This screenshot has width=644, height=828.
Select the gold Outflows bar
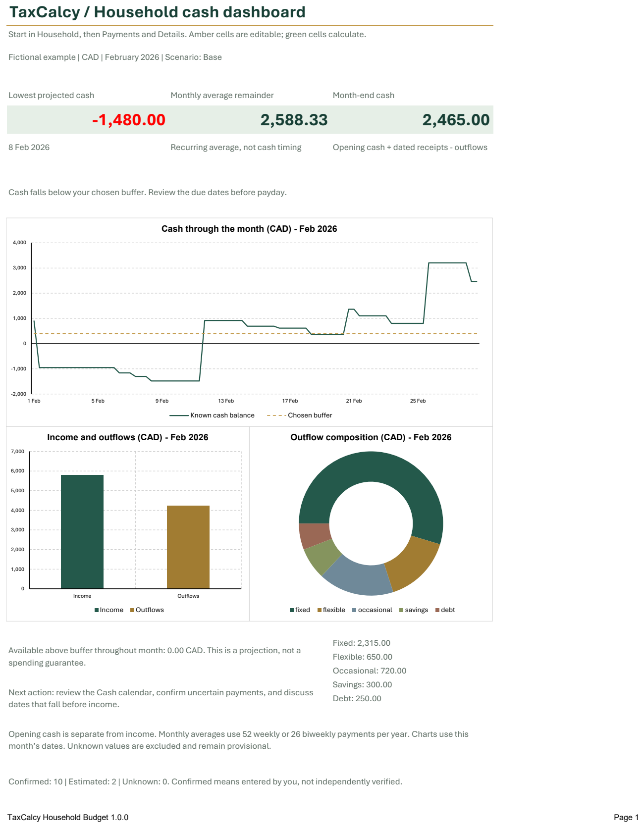[188, 547]
